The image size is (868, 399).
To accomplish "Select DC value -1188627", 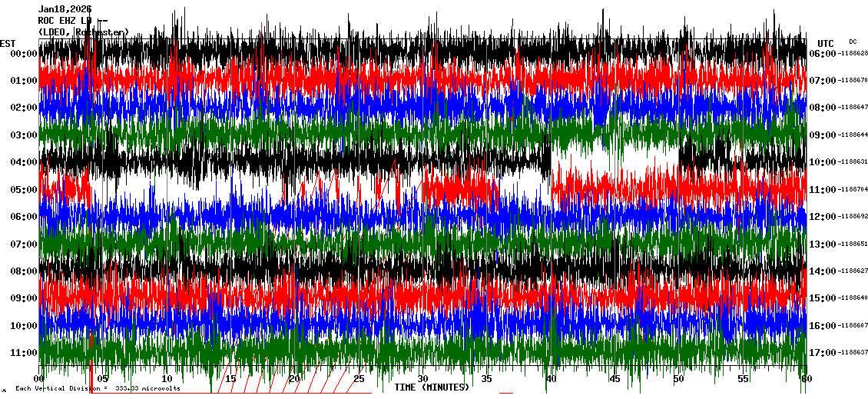I will 853,271.
